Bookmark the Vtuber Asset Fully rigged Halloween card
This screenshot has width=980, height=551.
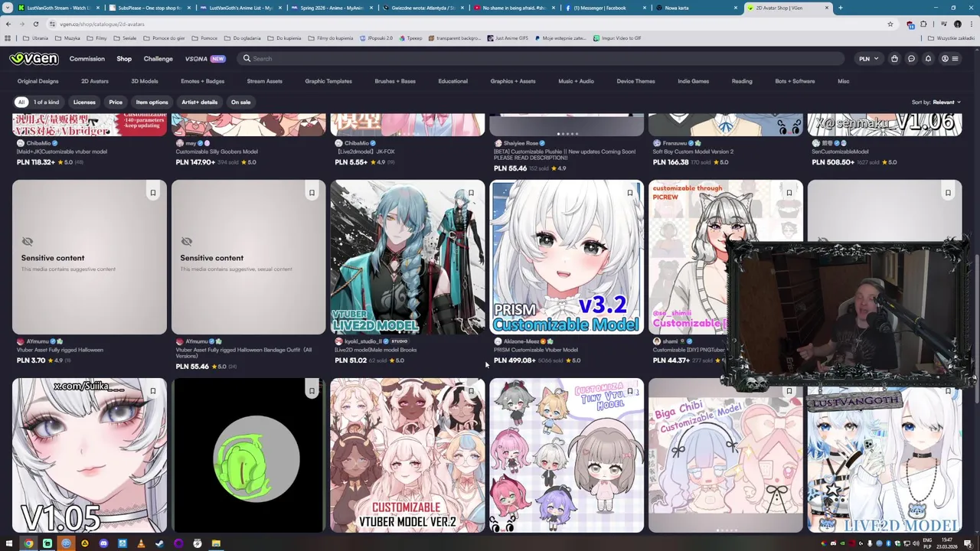coord(152,193)
